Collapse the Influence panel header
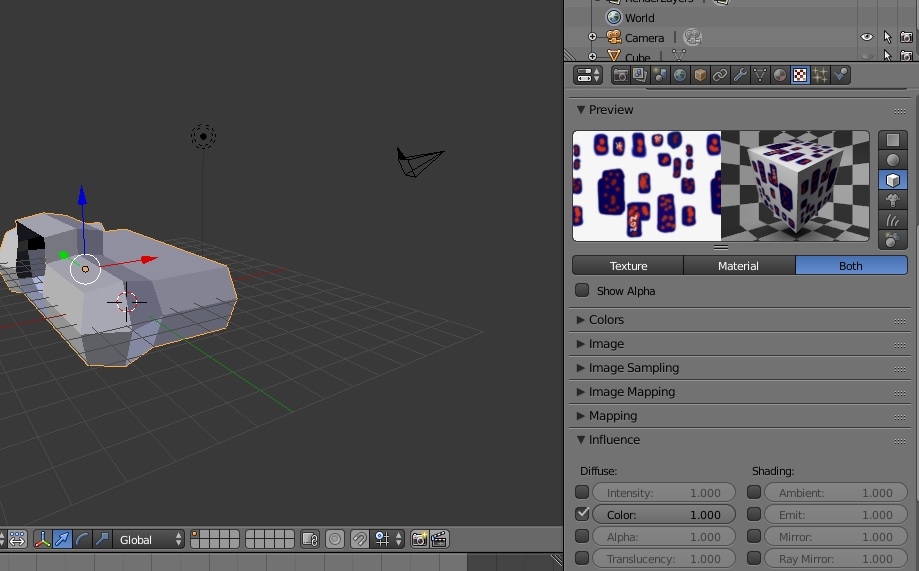This screenshot has height=571, width=919. [x=614, y=440]
